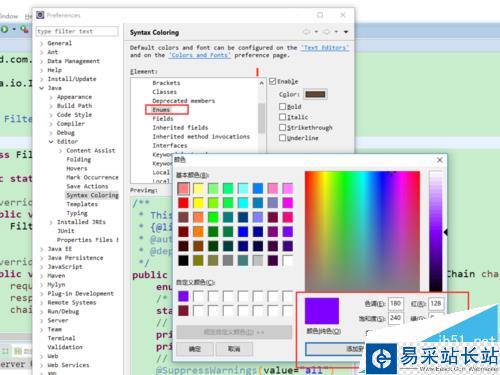500x375 pixels.
Task: Select Enums in the Element list
Action: click(x=161, y=110)
